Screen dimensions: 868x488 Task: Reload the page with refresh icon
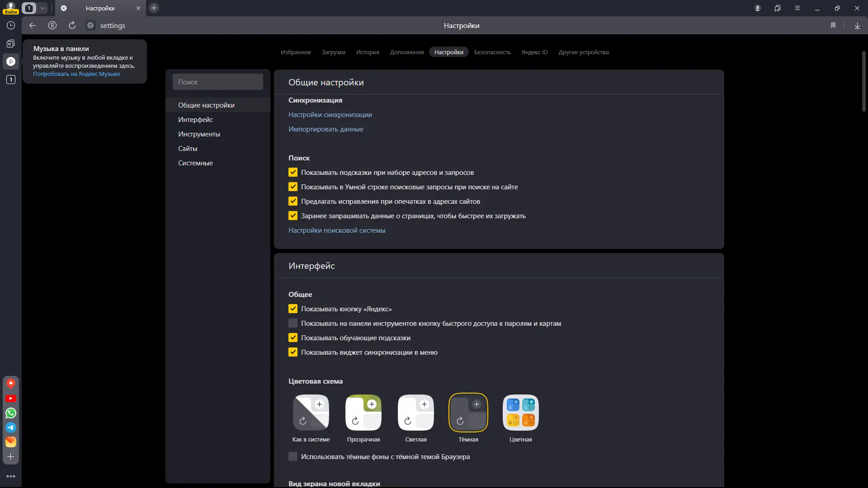point(72,26)
